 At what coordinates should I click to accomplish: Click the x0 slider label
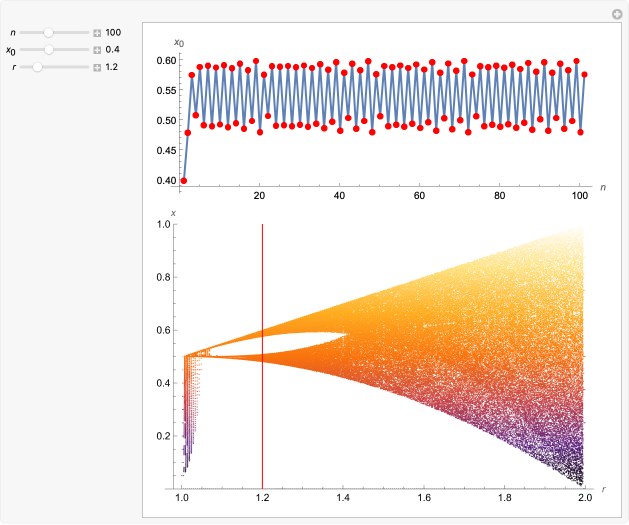coord(11,51)
